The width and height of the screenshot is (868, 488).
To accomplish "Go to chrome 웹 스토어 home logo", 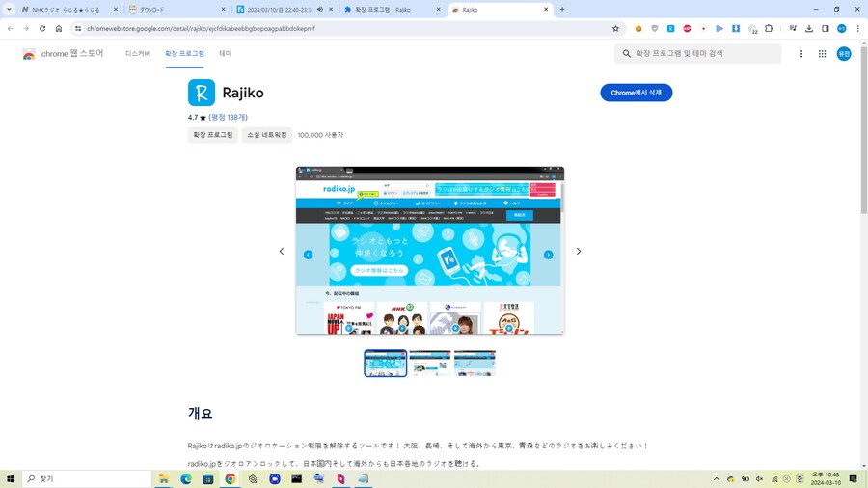I will [63, 54].
